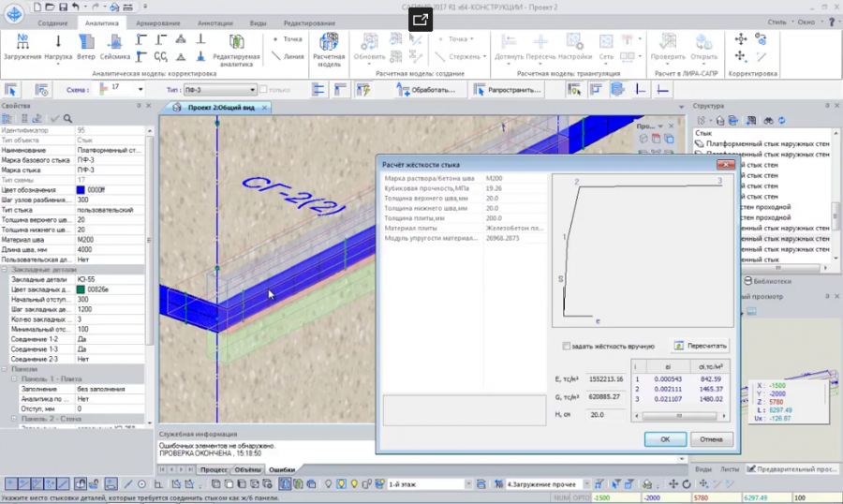This screenshot has height=504, width=843.
Task: Open the Схема number dropdown
Action: pos(140,90)
